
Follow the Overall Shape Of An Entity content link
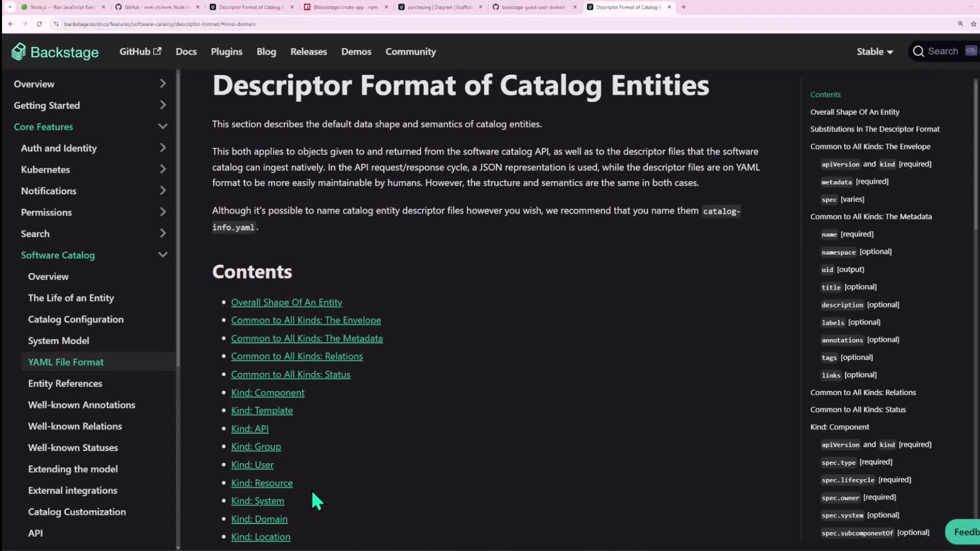[286, 303]
